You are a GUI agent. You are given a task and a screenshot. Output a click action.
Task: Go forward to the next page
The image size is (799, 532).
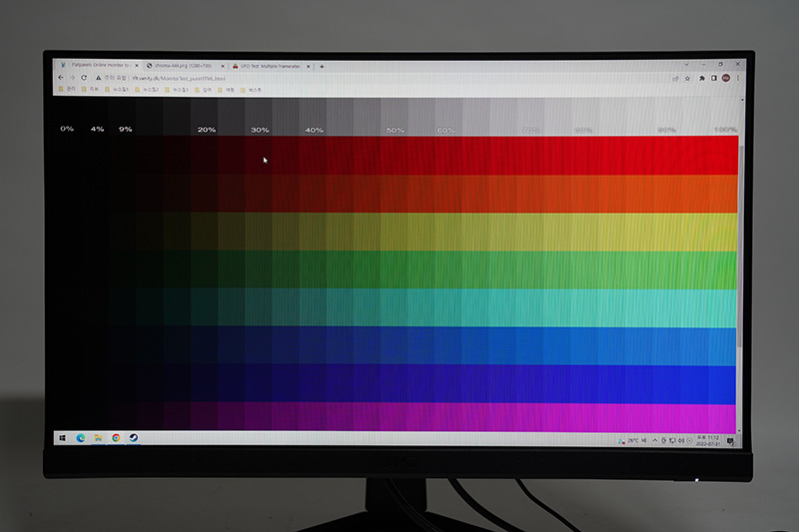(x=72, y=78)
